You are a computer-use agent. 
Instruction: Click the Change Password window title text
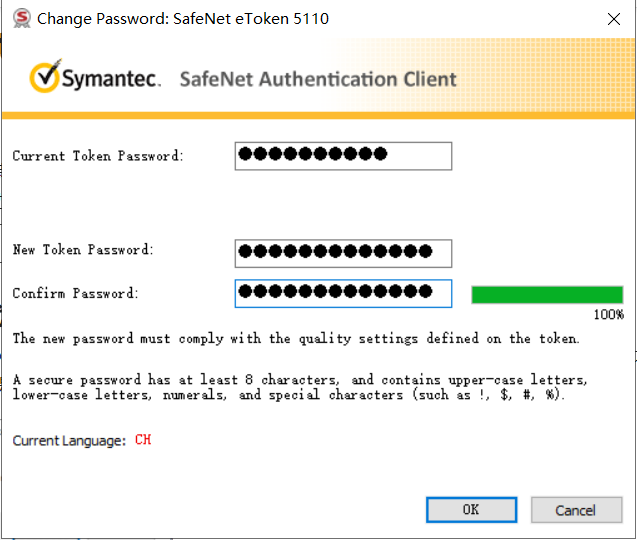coord(183,19)
